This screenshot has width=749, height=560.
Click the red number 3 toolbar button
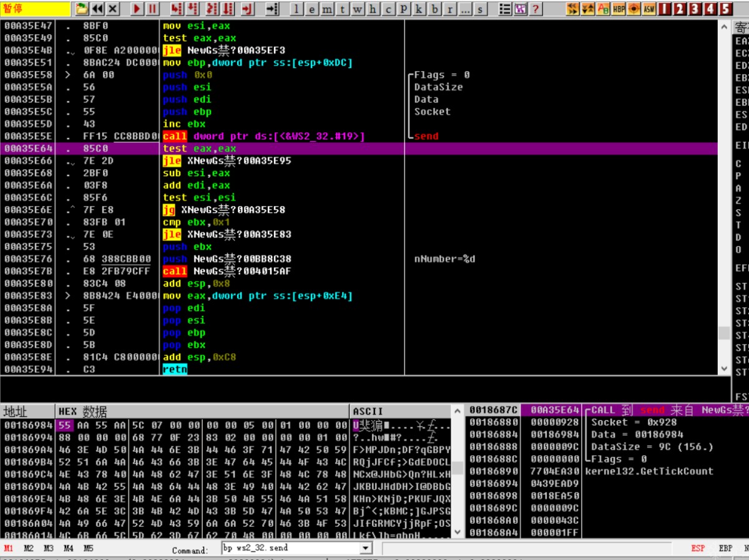coord(695,9)
